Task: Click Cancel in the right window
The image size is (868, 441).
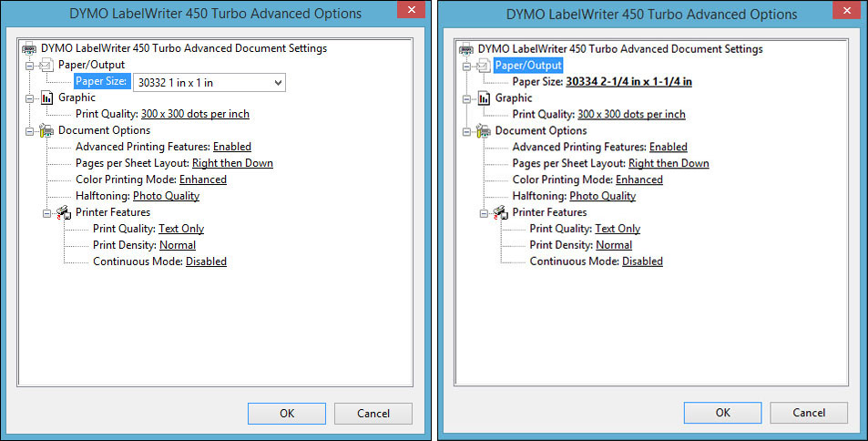Action: click(x=809, y=413)
